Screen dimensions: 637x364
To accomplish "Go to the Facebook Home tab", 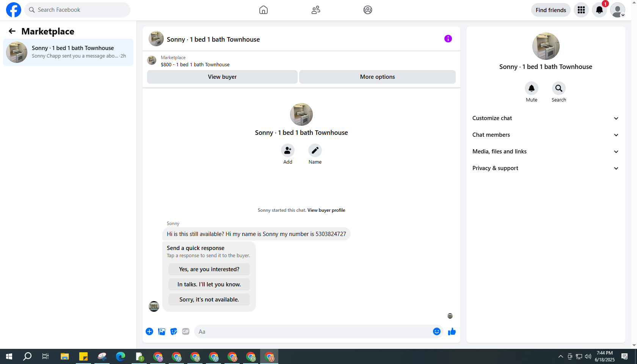I will tap(264, 10).
